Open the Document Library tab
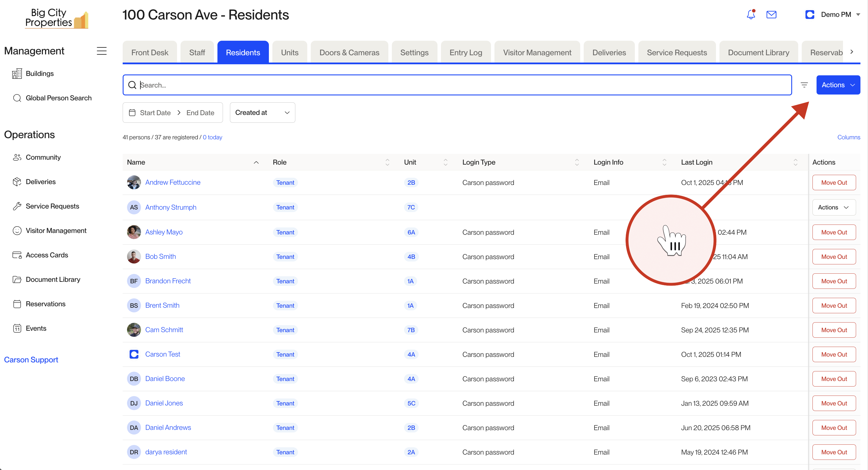 (758, 53)
